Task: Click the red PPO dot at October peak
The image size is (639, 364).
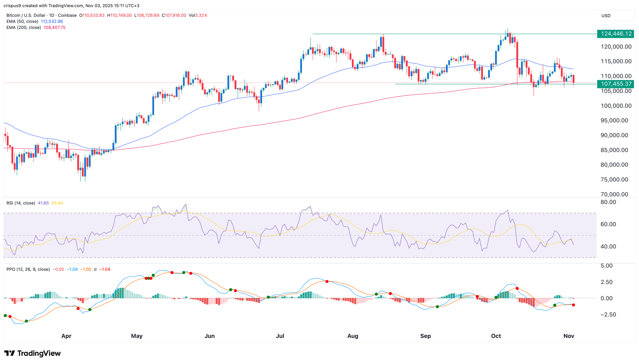Action: (517, 289)
